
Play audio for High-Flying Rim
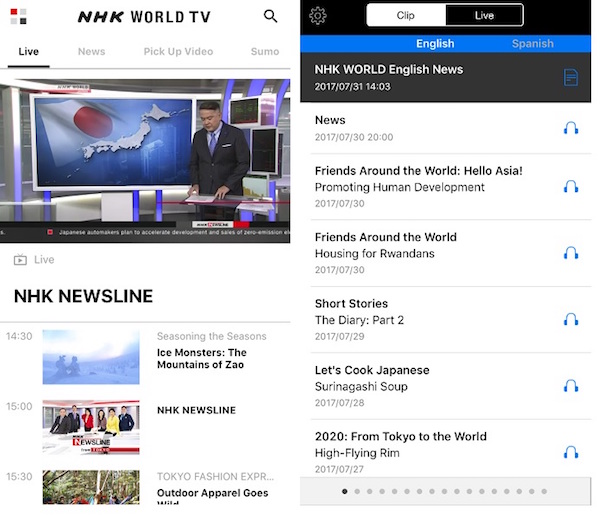click(x=571, y=452)
